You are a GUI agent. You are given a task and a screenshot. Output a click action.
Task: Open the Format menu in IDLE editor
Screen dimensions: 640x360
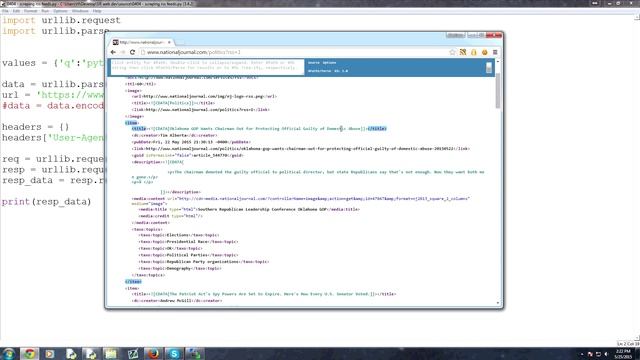pos(31,11)
